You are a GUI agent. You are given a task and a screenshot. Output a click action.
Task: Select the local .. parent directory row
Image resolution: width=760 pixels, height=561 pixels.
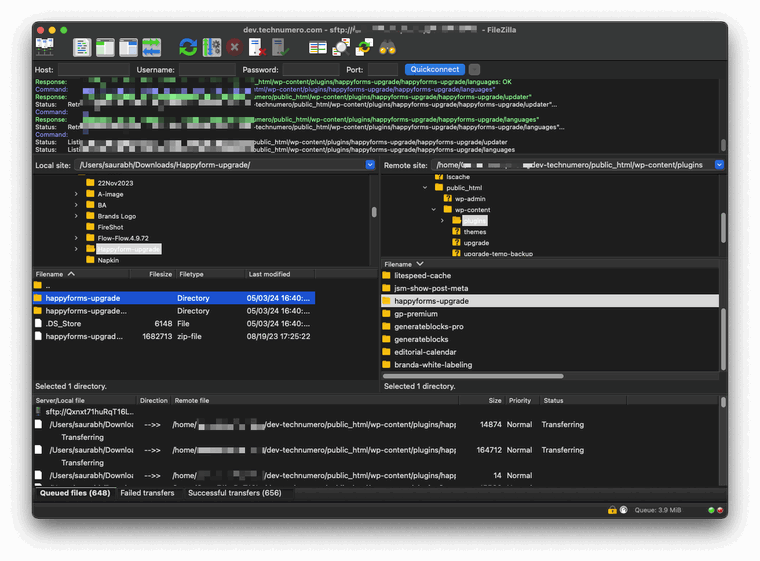(x=174, y=285)
